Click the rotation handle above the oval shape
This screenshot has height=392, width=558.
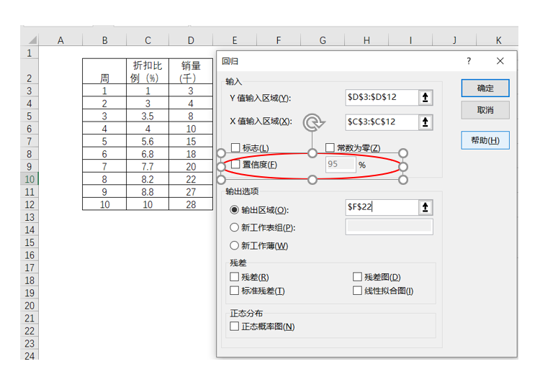coord(312,123)
